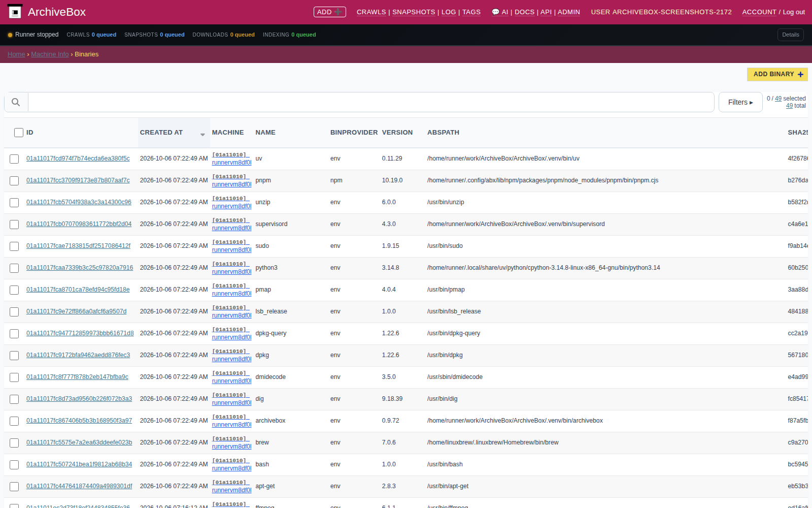Open binary ID 01a11017fcd974f7b74ecda6ea380f5c
Viewport: 812px width, 508px height.
click(x=78, y=158)
